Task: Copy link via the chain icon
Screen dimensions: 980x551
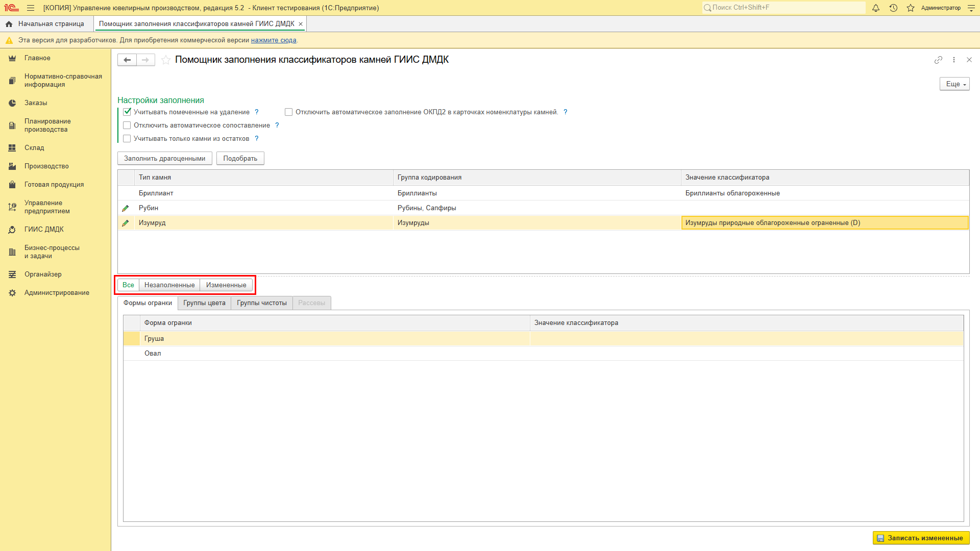Action: (938, 60)
